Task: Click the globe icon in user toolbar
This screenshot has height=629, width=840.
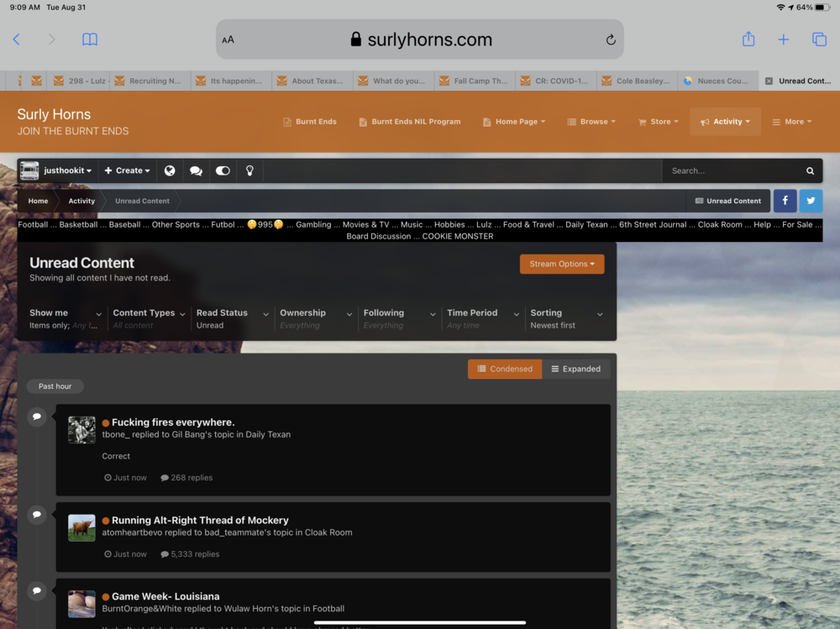Action: [x=170, y=170]
